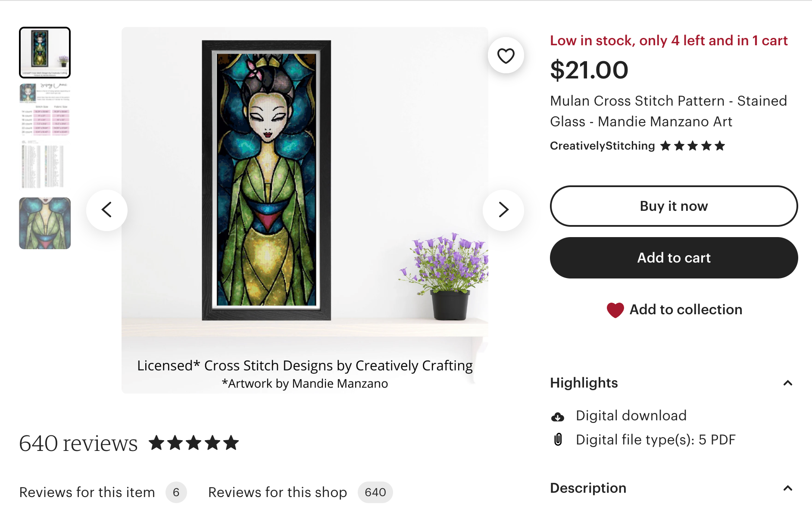This screenshot has width=812, height=513.
Task: Click the shop's five-star rating
Action: point(692,146)
